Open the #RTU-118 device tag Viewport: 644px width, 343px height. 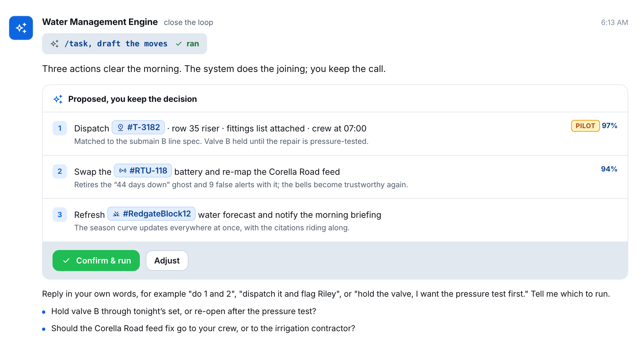[x=143, y=171]
